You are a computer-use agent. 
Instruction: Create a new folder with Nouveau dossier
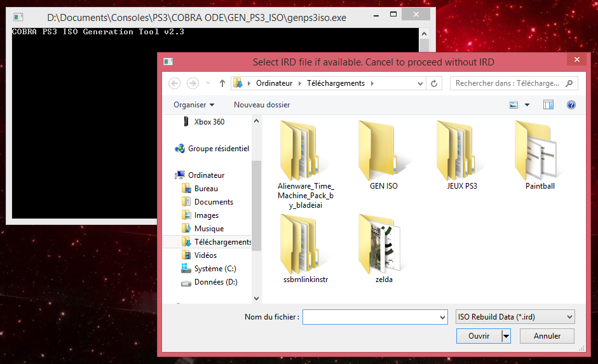tap(262, 105)
